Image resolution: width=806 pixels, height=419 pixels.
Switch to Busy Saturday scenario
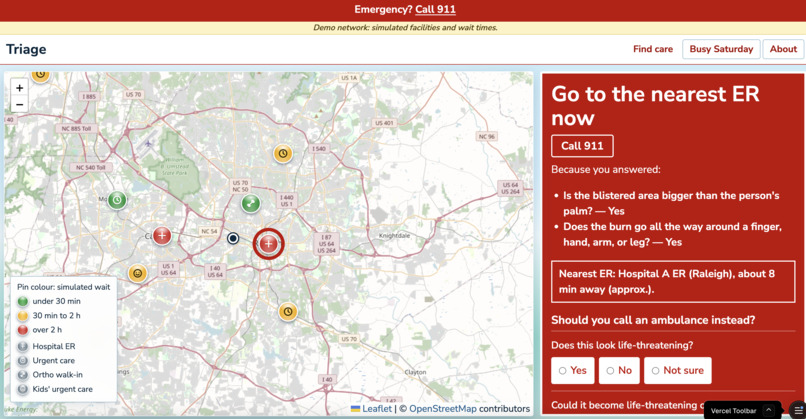click(721, 49)
